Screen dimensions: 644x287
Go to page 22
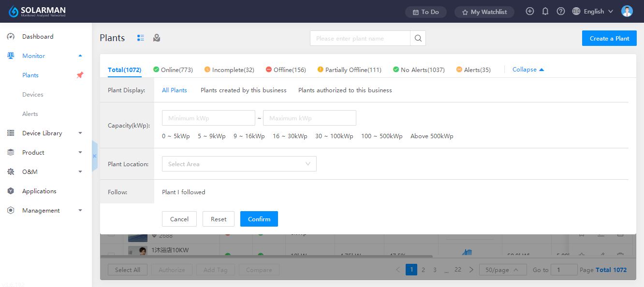458,270
